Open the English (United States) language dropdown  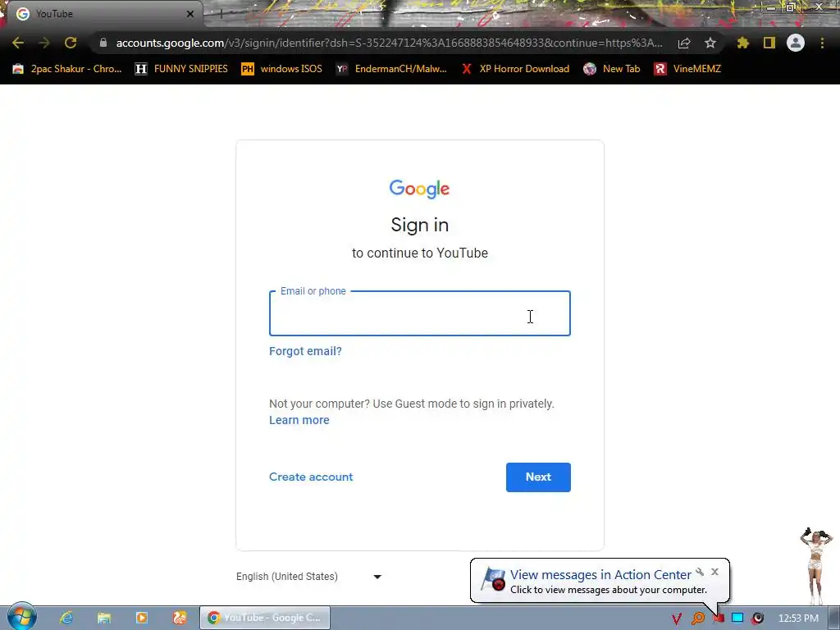308,577
